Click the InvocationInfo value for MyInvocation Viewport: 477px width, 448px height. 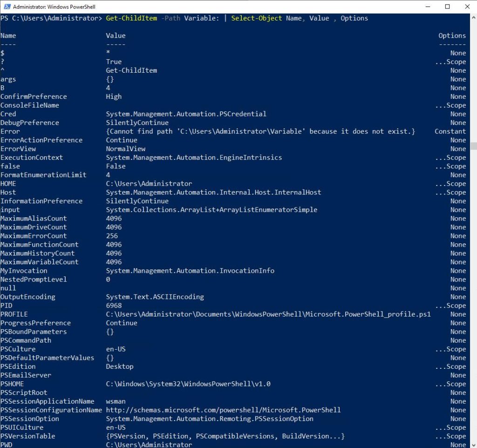click(190, 271)
